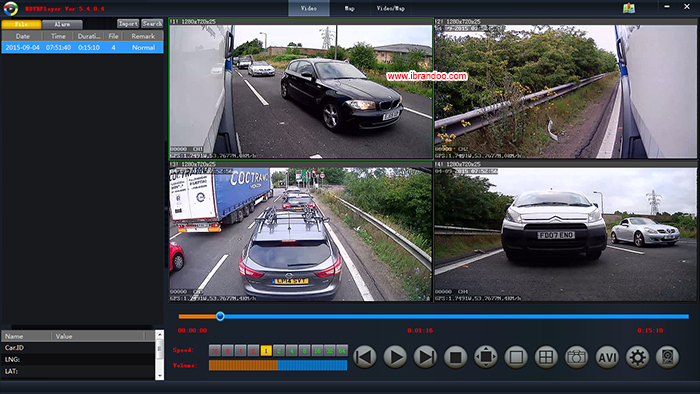Select the four-view grid layout icon

tap(546, 357)
